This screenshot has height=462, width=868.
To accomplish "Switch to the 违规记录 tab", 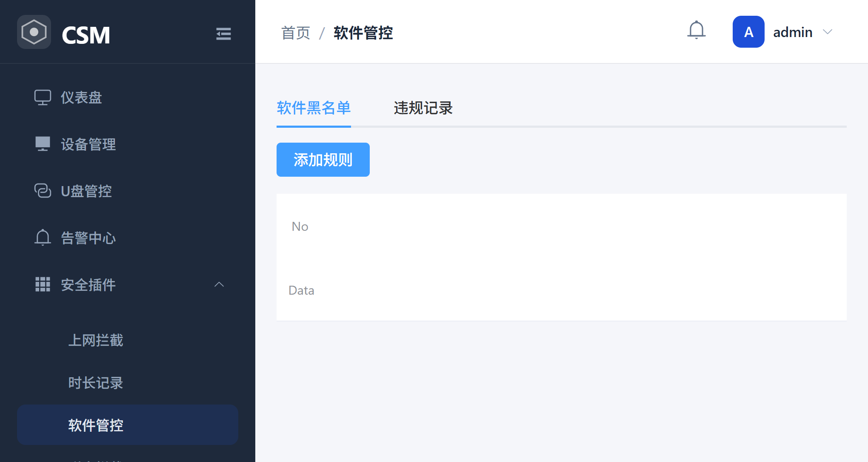I will [423, 108].
